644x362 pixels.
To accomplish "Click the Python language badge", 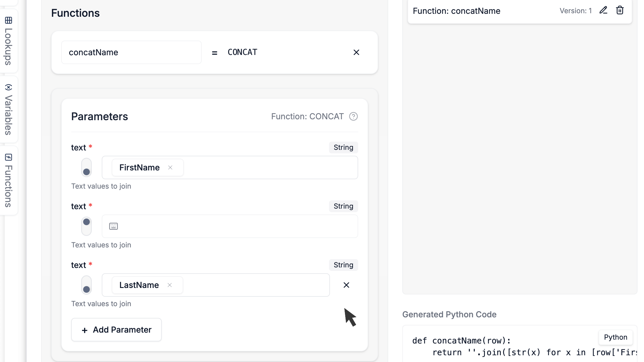I will [x=615, y=337].
